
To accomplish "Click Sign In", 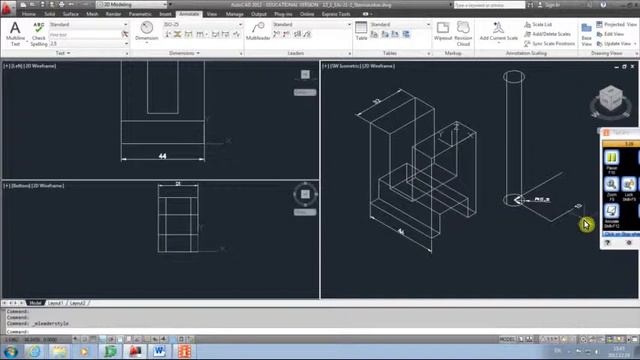I will [x=550, y=5].
